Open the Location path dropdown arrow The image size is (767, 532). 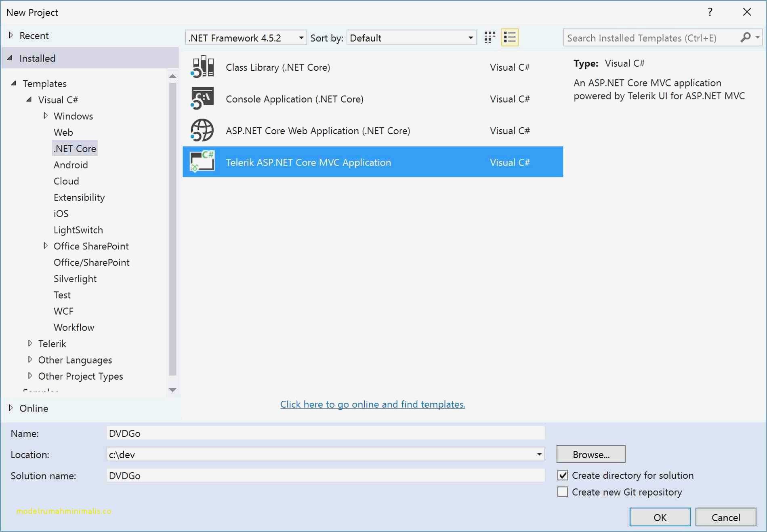[539, 454]
